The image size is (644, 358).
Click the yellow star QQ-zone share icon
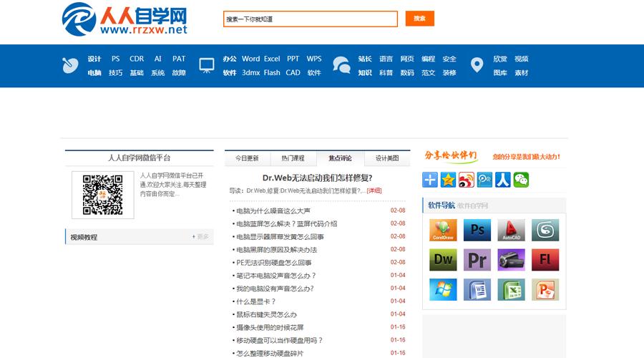[x=448, y=180]
